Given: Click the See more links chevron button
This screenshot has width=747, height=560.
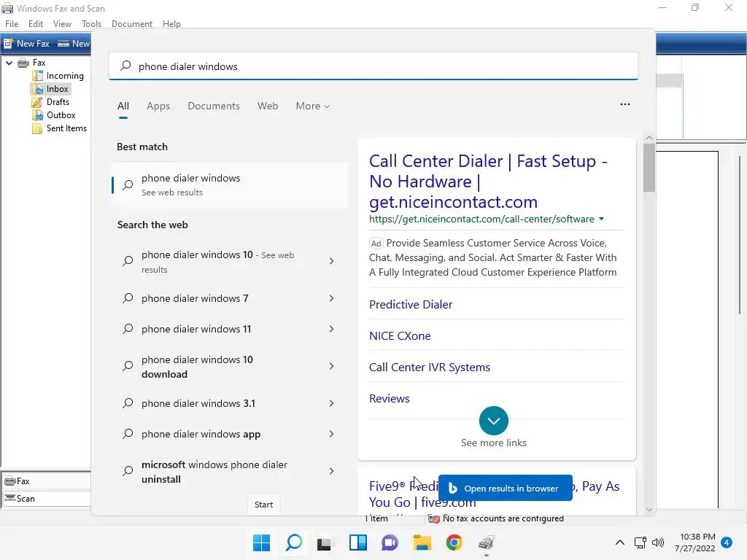Looking at the screenshot, I should 494,421.
